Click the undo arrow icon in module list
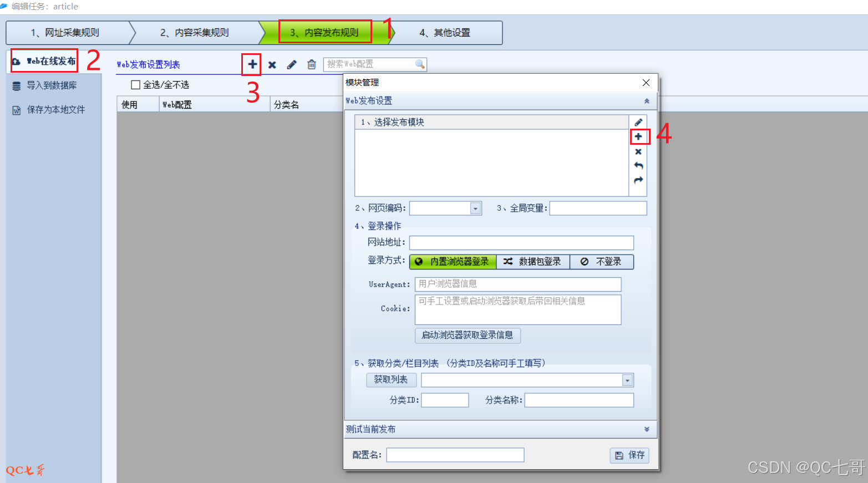The height and width of the screenshot is (483, 868). tap(638, 166)
